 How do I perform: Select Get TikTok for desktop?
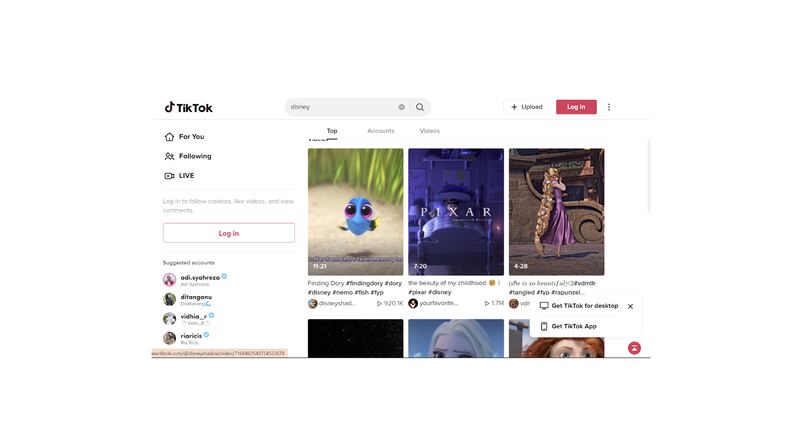click(579, 306)
